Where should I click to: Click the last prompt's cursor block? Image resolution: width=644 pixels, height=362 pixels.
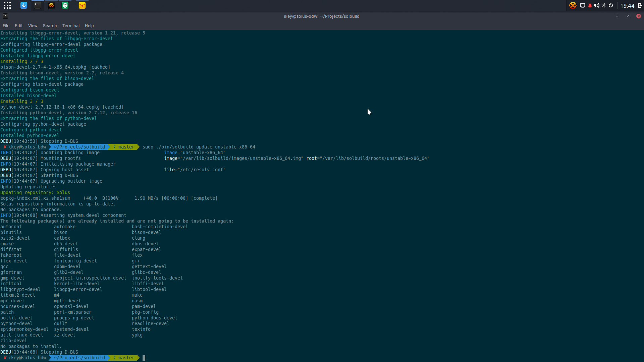[x=144, y=358]
